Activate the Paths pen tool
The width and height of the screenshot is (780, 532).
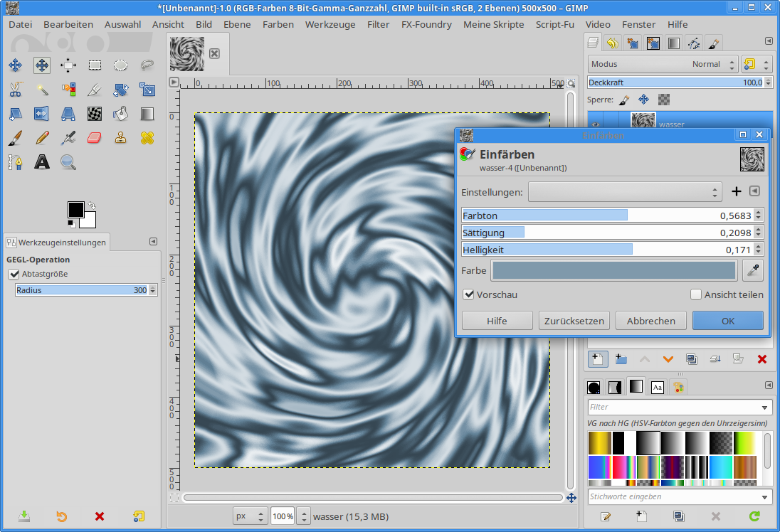(15, 162)
